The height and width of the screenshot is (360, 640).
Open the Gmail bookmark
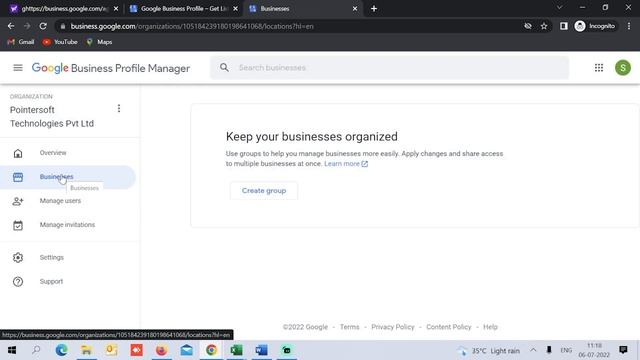21,42
